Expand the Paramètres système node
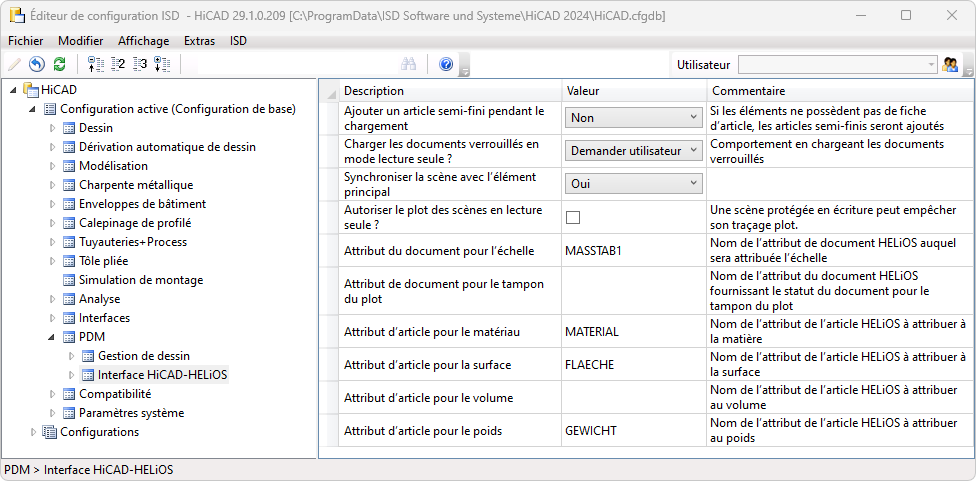Image resolution: width=976 pixels, height=481 pixels. click(x=53, y=413)
